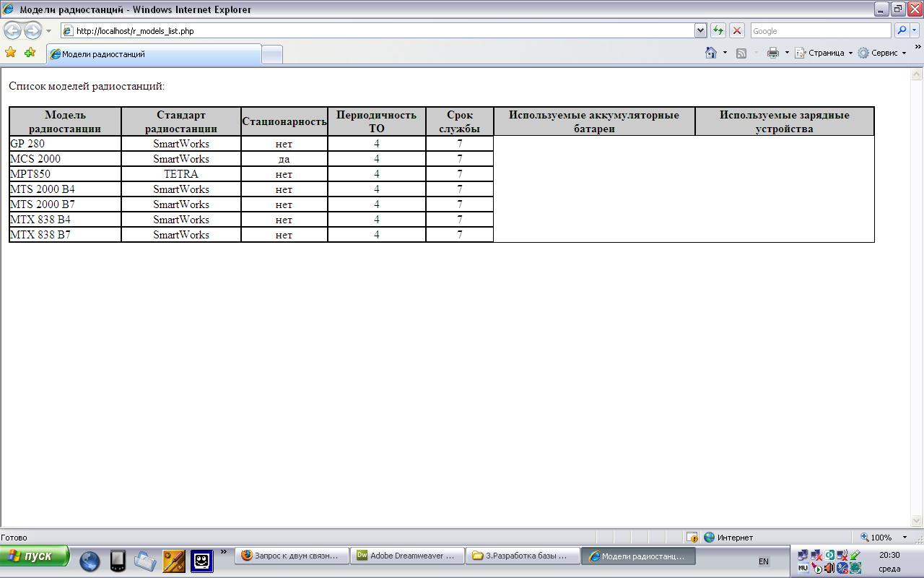Viewport: 924px width, 578px height.
Task: Click the RSS feeds icon
Action: [x=741, y=53]
